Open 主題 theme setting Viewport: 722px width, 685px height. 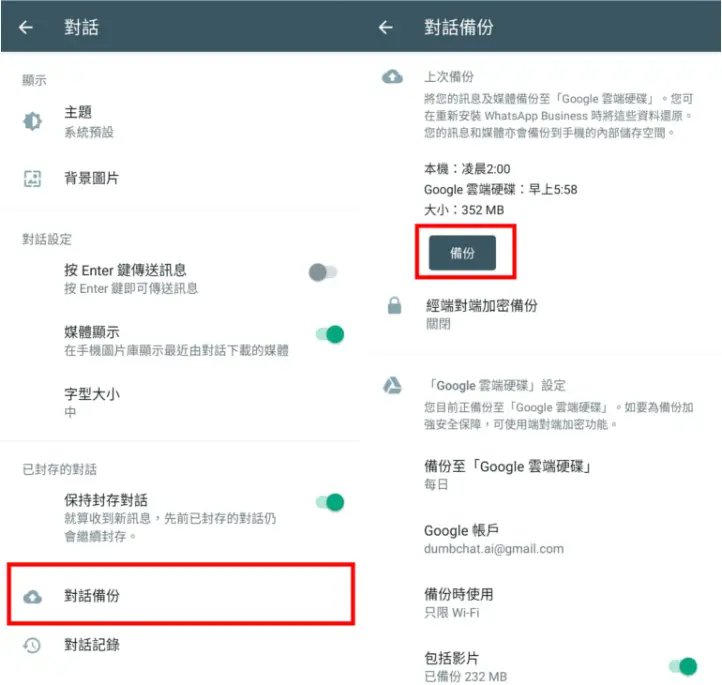tap(180, 122)
